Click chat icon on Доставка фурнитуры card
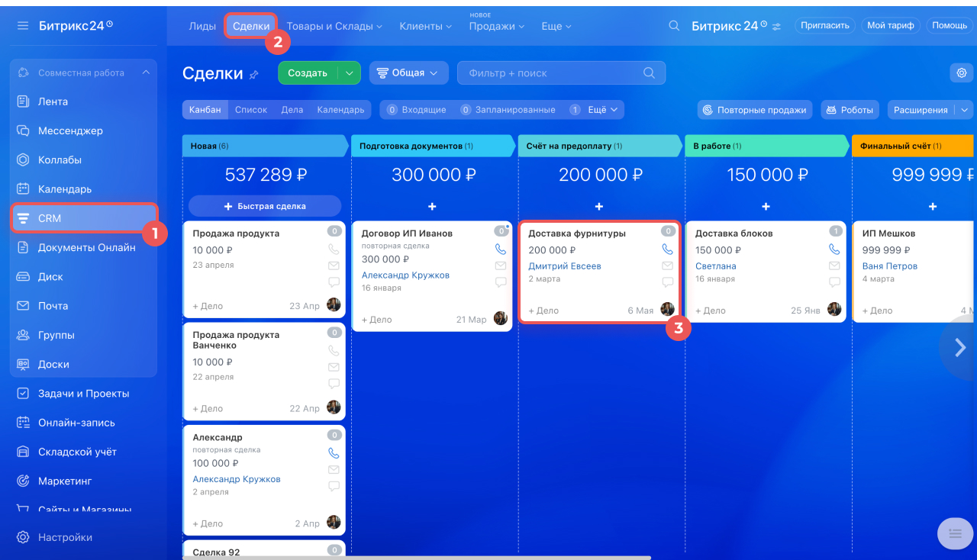977x560 pixels. 667,282
